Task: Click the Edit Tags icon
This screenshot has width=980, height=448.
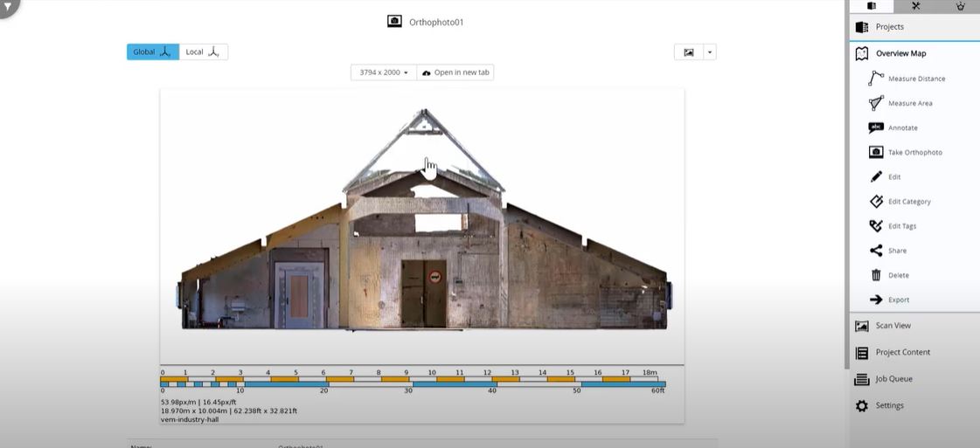Action: click(x=876, y=226)
